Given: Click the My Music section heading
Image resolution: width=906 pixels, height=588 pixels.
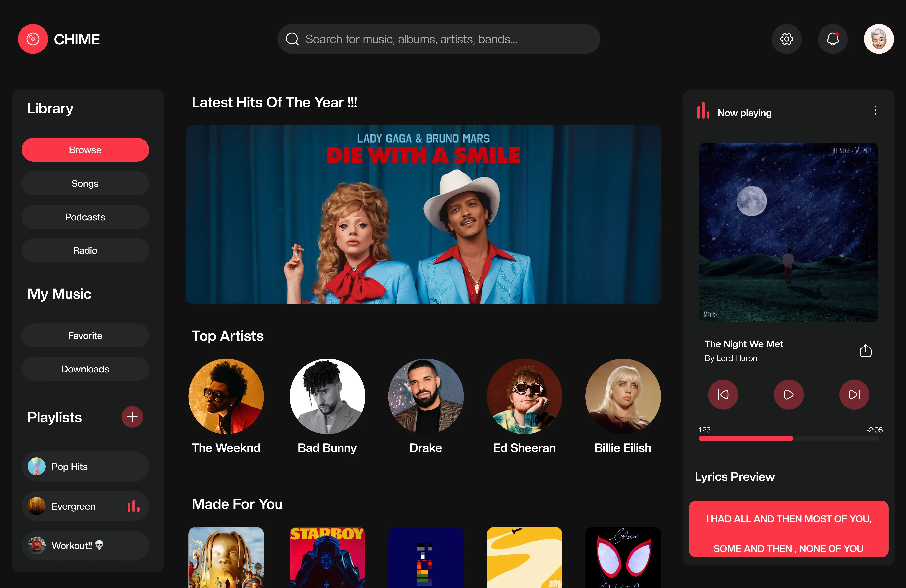Looking at the screenshot, I should click(59, 294).
